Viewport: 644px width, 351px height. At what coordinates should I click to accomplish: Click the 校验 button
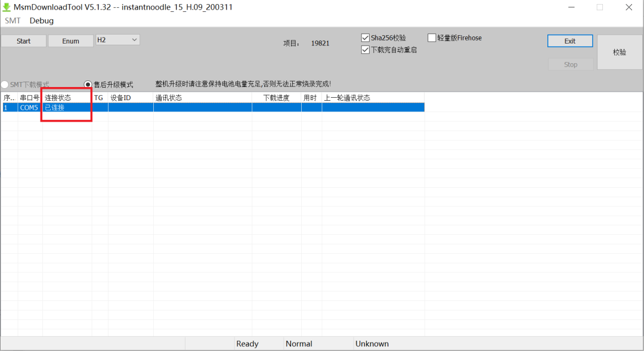[620, 52]
